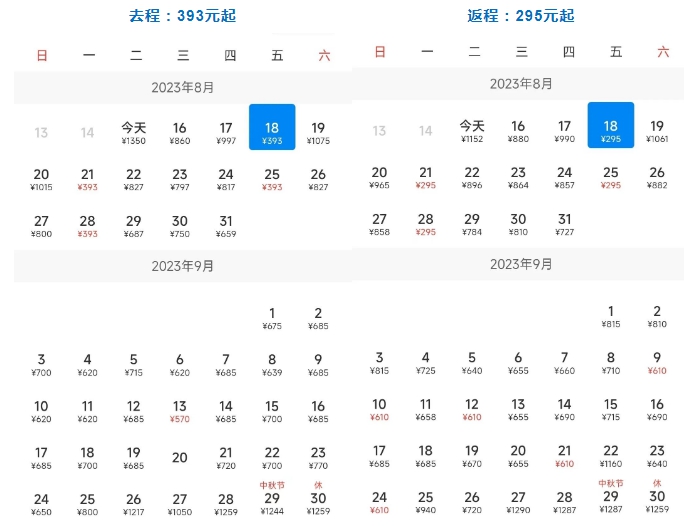Select Mid-Autumn (中秋节) September 29 return date
This screenshot has width=684, height=526.
point(611,501)
